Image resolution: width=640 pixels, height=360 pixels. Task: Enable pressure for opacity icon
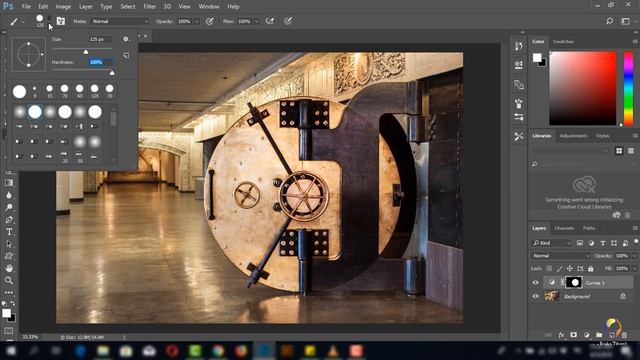(x=210, y=21)
